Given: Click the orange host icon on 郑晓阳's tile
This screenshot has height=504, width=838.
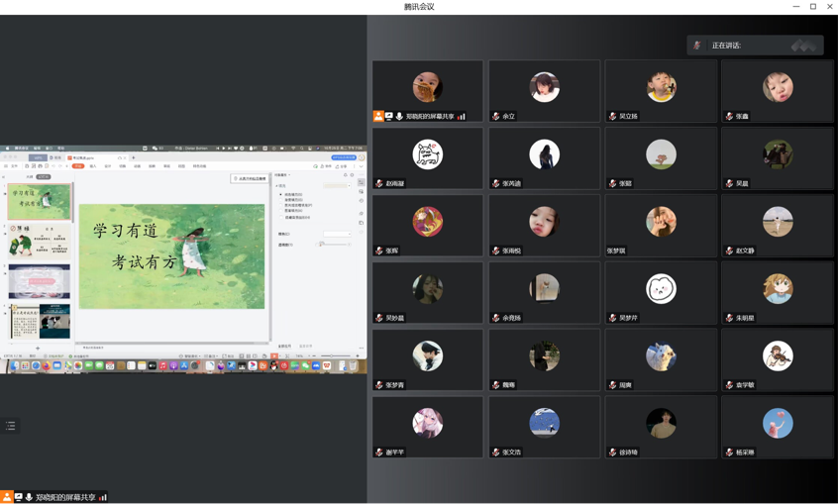Looking at the screenshot, I should 378,117.
